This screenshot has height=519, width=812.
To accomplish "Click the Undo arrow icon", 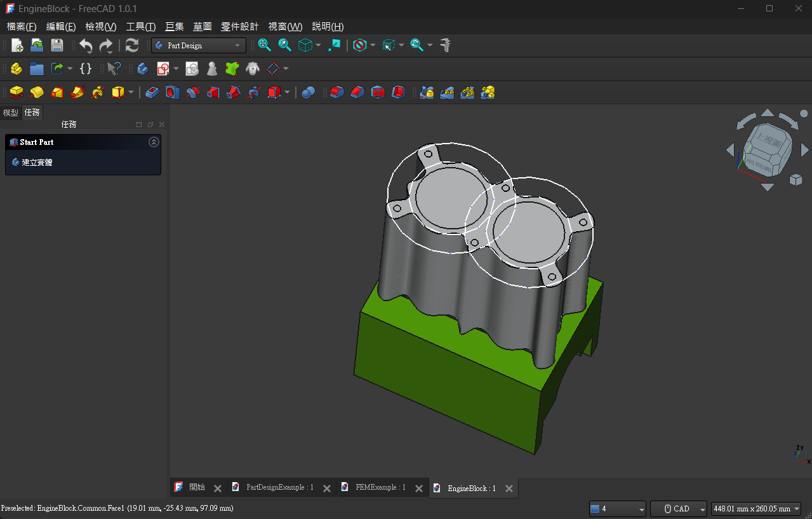I will tap(86, 45).
